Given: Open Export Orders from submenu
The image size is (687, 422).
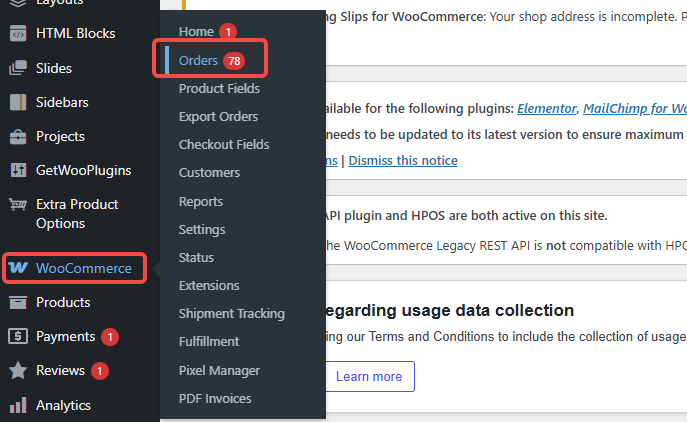Looking at the screenshot, I should pyautogui.click(x=218, y=116).
